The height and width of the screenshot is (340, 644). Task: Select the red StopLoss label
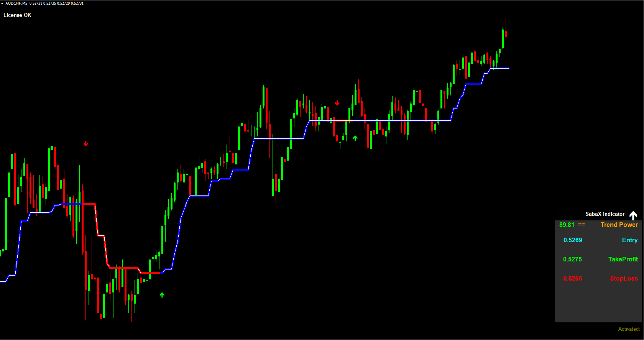[624, 279]
